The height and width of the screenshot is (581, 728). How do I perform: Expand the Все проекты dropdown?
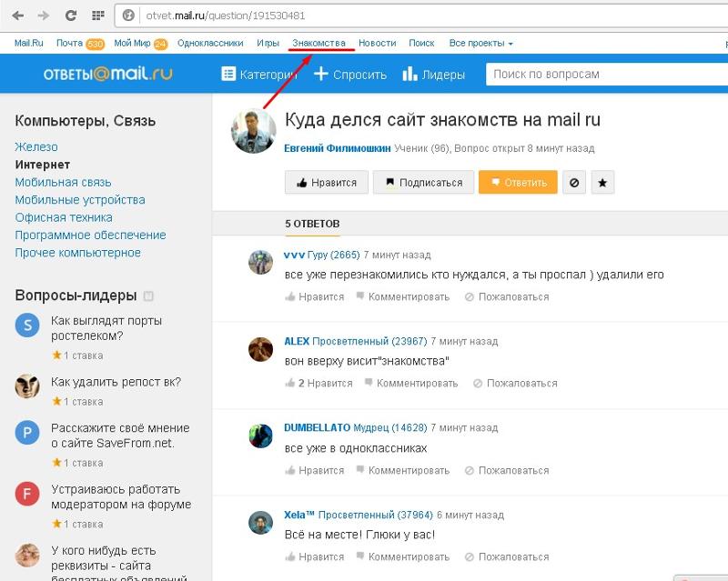(481, 43)
